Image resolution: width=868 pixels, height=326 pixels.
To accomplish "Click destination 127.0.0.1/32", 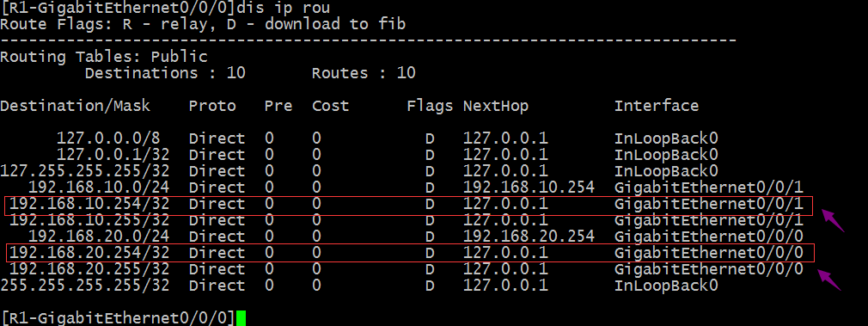I will pyautogui.click(x=113, y=155).
